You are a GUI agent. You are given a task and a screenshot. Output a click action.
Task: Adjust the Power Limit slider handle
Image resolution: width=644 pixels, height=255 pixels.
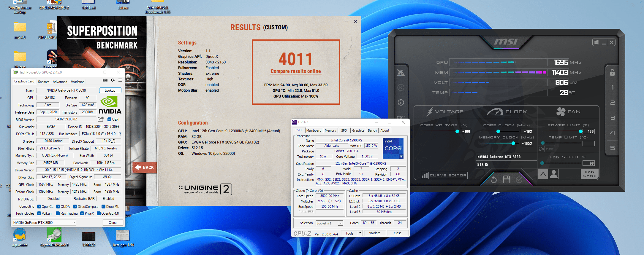pos(580,131)
